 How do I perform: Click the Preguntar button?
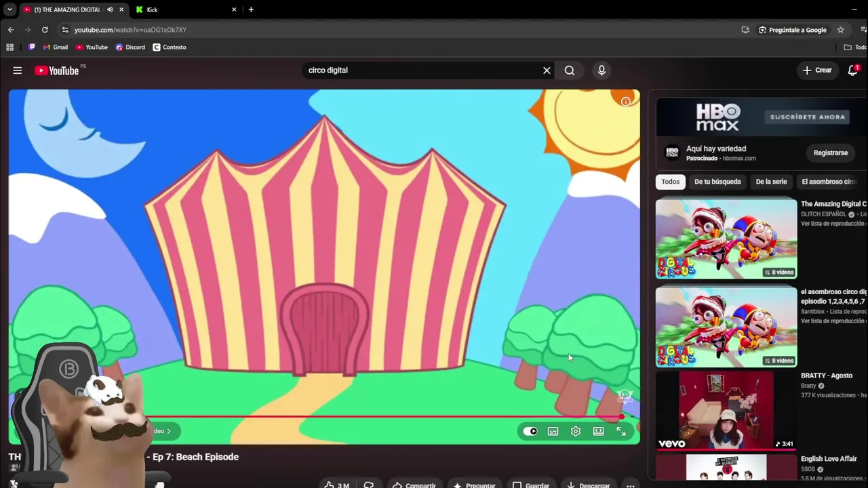pyautogui.click(x=474, y=485)
